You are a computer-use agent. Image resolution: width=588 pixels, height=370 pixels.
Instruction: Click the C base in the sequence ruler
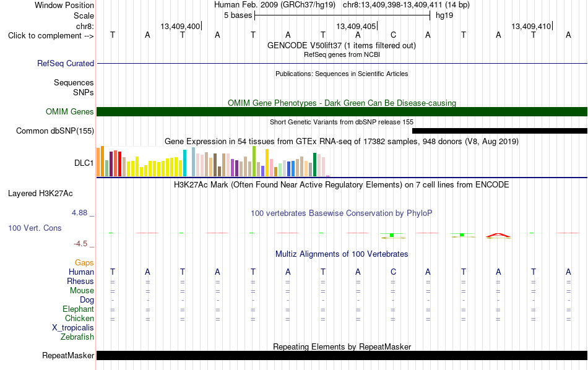pos(393,35)
